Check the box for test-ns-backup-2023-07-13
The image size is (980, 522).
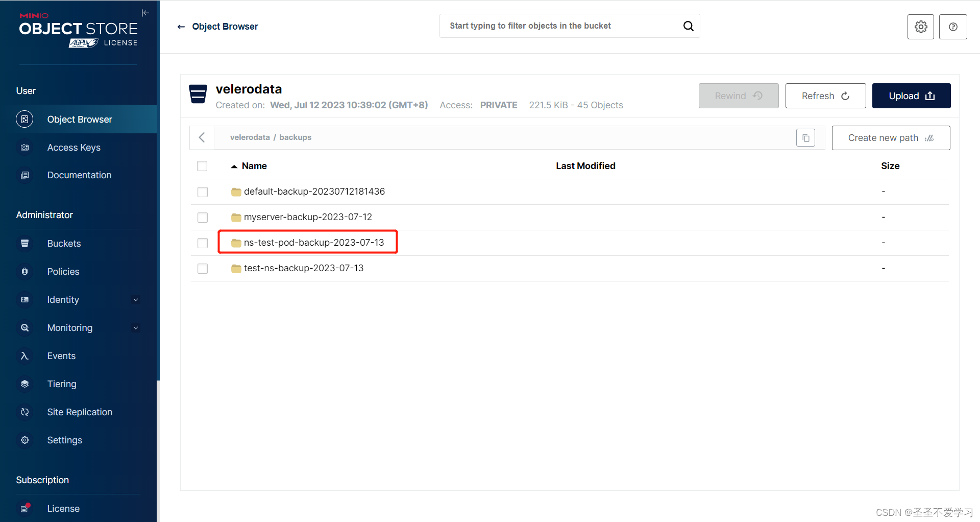click(203, 269)
